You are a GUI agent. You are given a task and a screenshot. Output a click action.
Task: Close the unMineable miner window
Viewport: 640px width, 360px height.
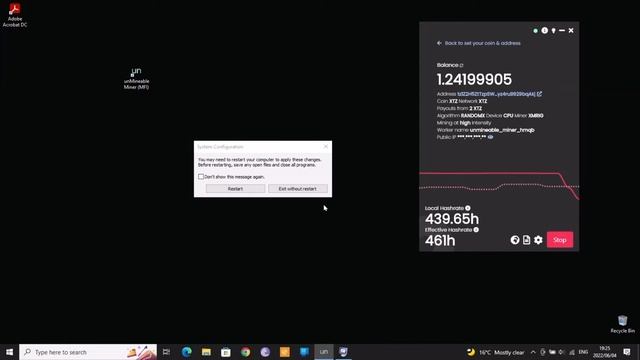(x=571, y=31)
